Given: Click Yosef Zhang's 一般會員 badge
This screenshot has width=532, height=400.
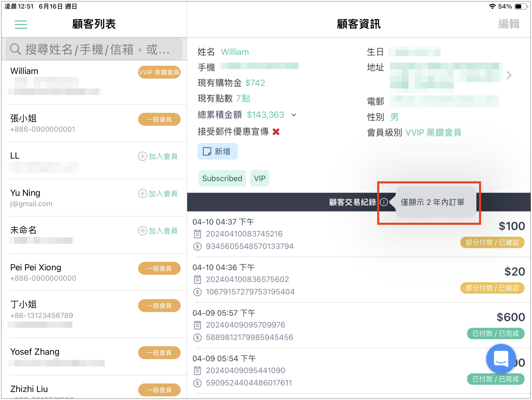Looking at the screenshot, I should [x=159, y=353].
